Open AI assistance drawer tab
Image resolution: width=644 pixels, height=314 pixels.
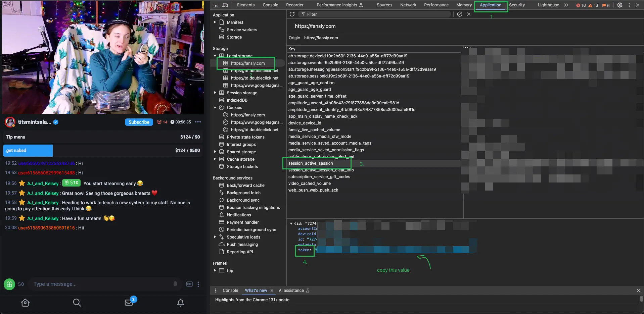click(294, 291)
